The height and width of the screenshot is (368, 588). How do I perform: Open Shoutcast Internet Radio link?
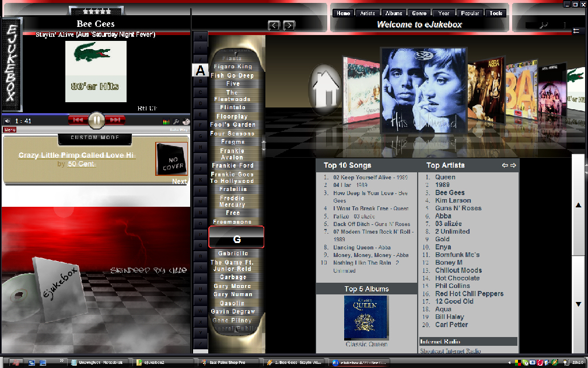pyautogui.click(x=450, y=351)
